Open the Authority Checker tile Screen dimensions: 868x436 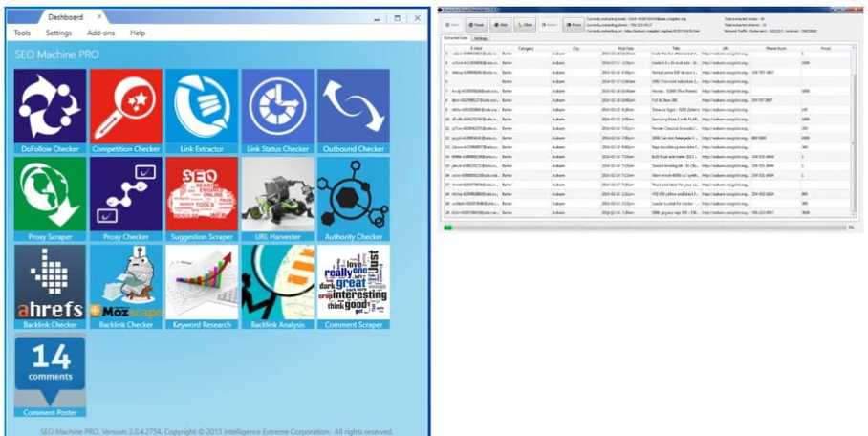[x=353, y=200]
